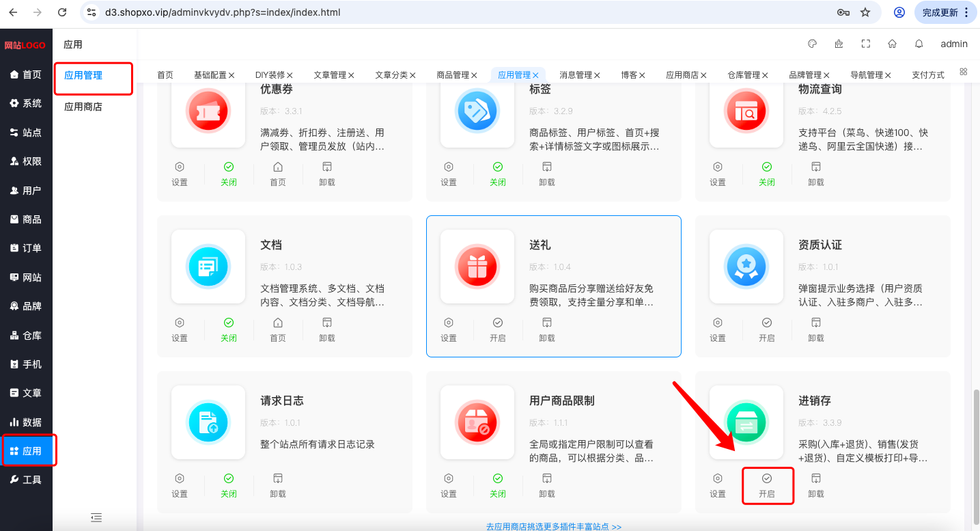Toggle fullscreen icon in top header
Screen dimensions: 980x531
point(866,44)
